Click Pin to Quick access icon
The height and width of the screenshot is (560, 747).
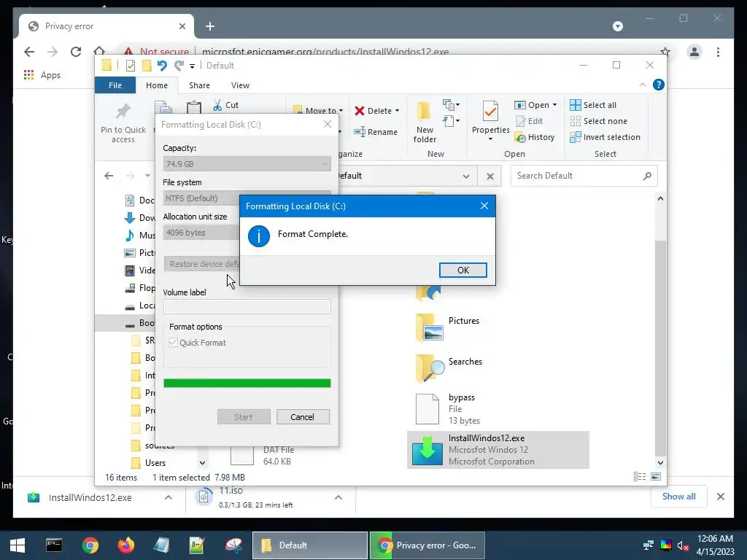(123, 112)
